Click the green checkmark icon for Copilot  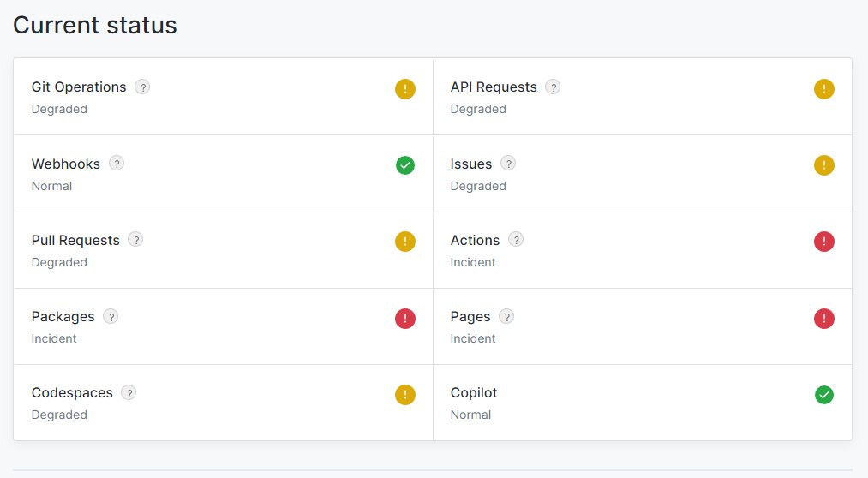pyautogui.click(x=824, y=395)
